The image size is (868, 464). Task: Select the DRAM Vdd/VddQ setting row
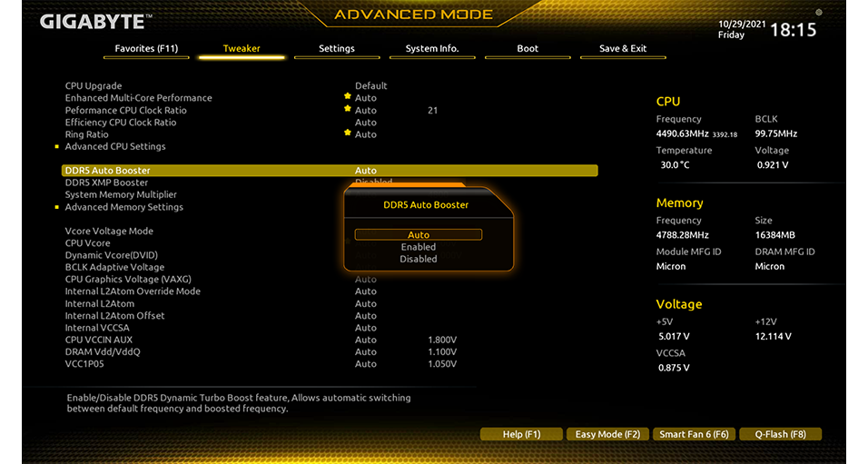(103, 351)
